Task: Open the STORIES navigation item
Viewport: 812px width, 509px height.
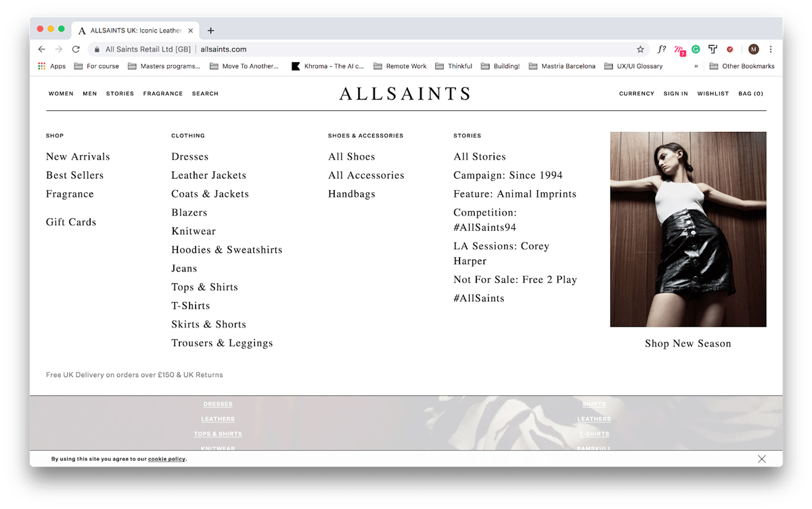Action: tap(120, 93)
